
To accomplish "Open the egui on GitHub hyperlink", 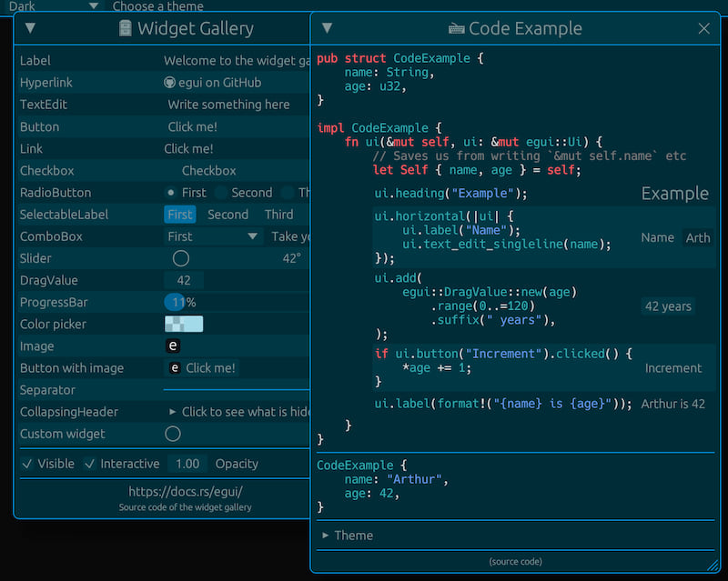I will click(x=213, y=83).
